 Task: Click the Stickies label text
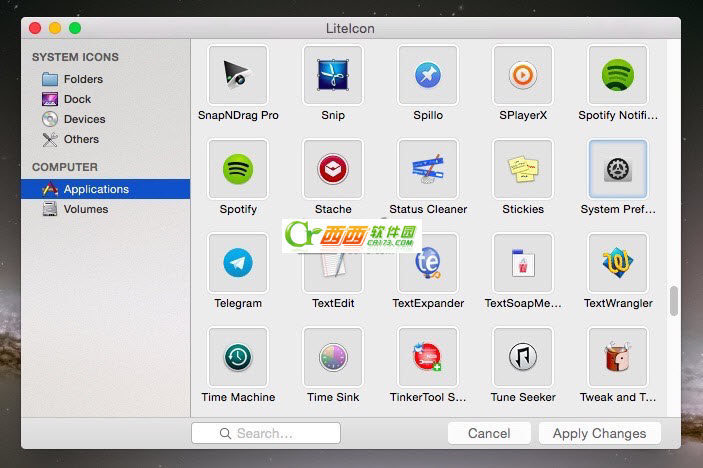[x=523, y=209]
